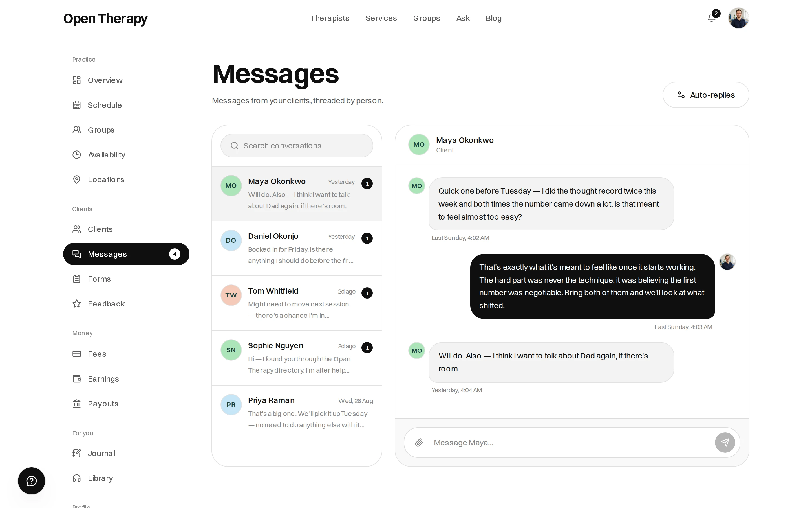This screenshot has width=812, height=508.
Task: Open Clients page in the sidebar
Action: tap(126, 229)
